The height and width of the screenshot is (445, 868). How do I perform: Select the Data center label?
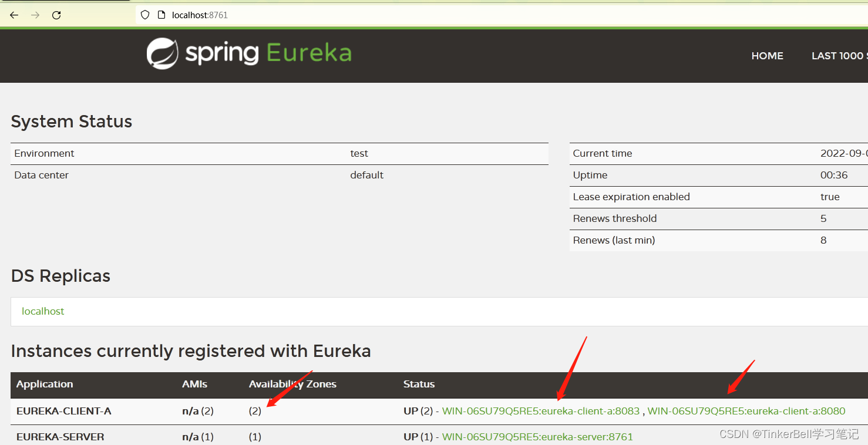coord(41,175)
